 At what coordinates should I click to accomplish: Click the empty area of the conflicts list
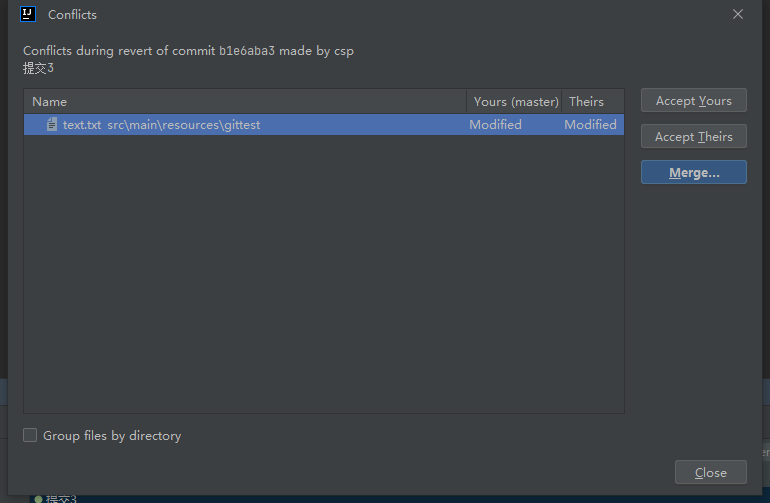(324, 273)
